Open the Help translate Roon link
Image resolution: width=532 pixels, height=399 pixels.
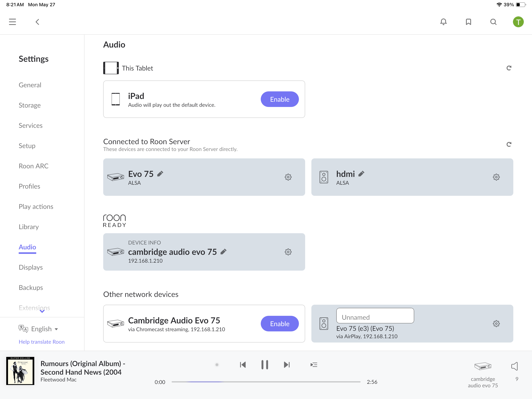coord(42,342)
